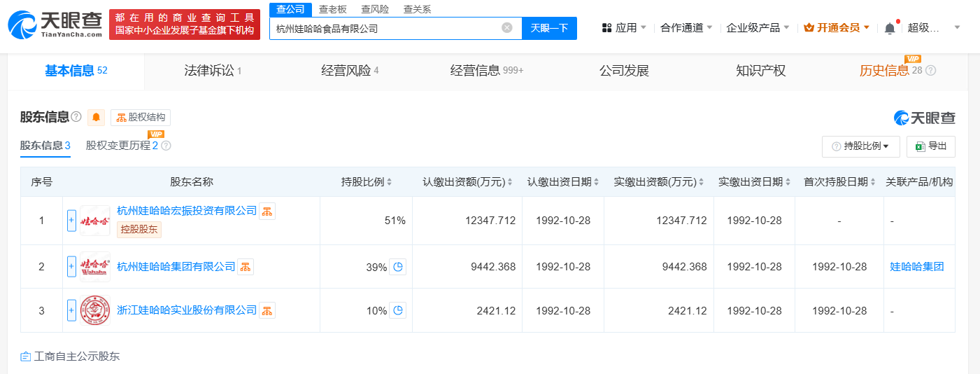Click the help icon beside 股东信息 title

[76, 117]
